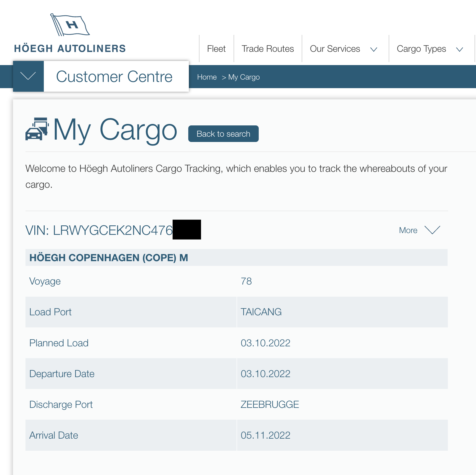Go to Home breadcrumb link
Viewport: 476px width, 475px height.
coord(207,77)
